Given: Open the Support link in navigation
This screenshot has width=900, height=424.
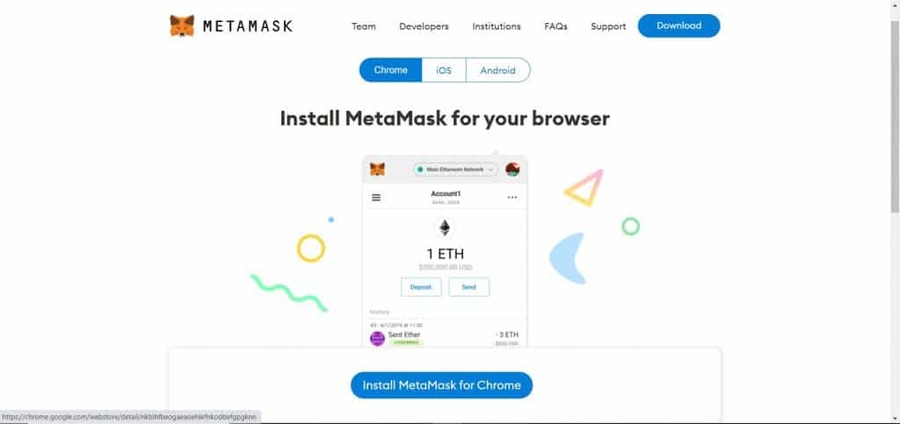Looking at the screenshot, I should [608, 26].
